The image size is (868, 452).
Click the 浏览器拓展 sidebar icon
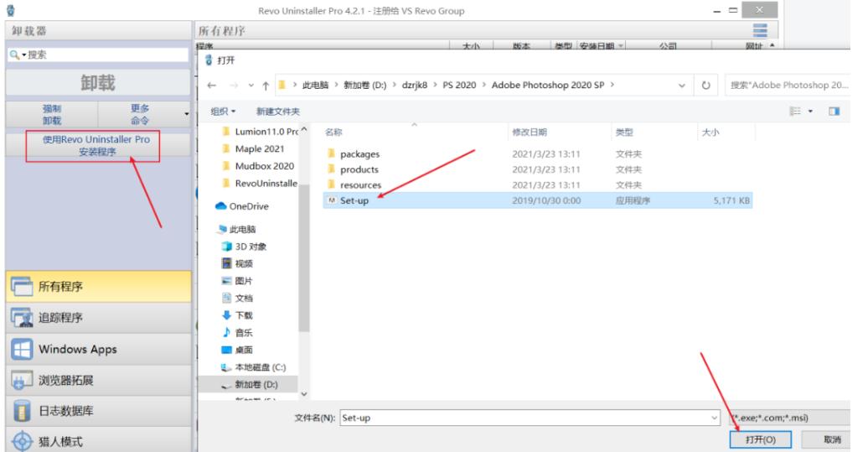click(22, 380)
